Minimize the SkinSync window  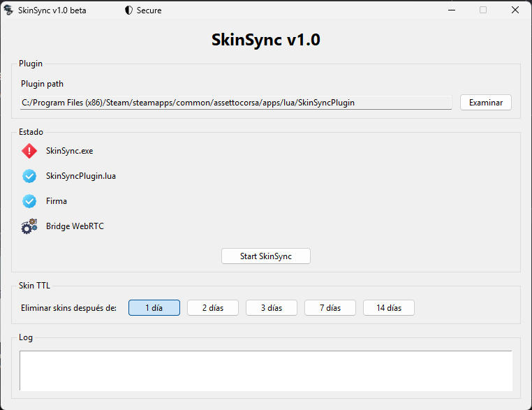point(452,10)
